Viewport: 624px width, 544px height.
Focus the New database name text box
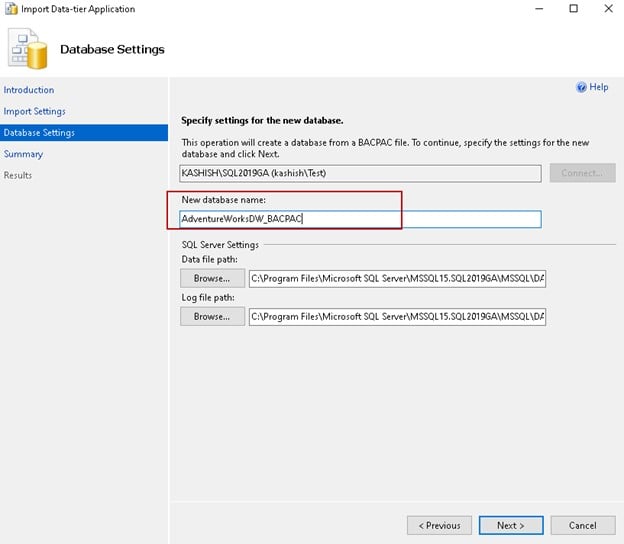tap(360, 219)
